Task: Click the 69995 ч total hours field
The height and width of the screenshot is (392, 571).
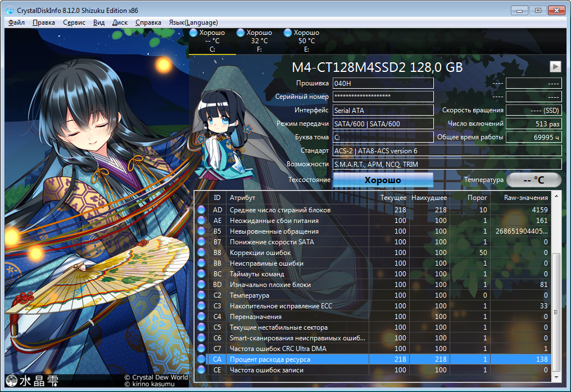Action: (x=534, y=137)
